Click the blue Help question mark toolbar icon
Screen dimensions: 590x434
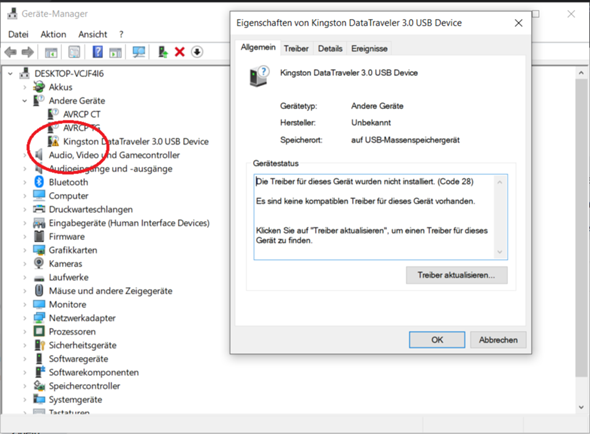point(97,52)
